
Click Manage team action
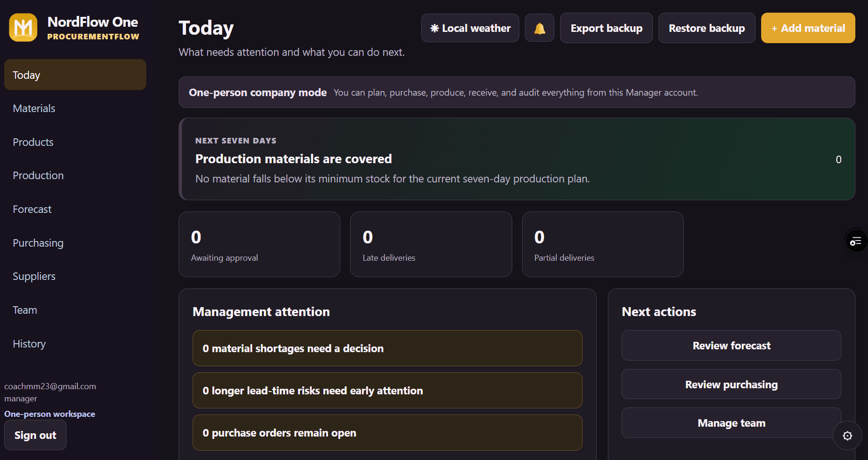731,423
